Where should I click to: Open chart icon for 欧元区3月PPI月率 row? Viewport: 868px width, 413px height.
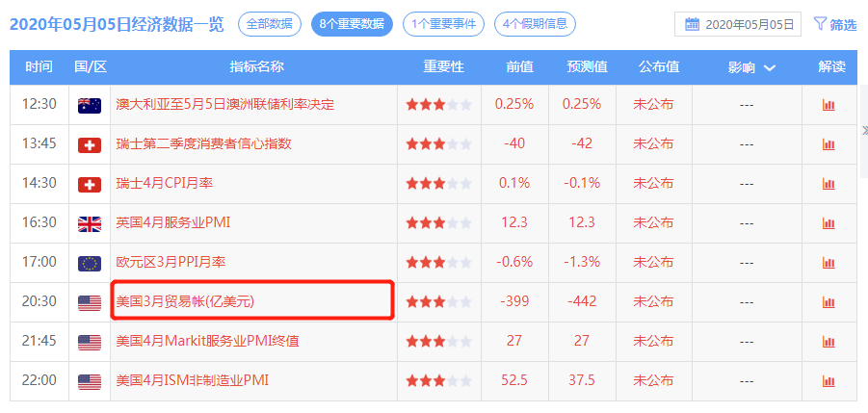pyautogui.click(x=829, y=263)
